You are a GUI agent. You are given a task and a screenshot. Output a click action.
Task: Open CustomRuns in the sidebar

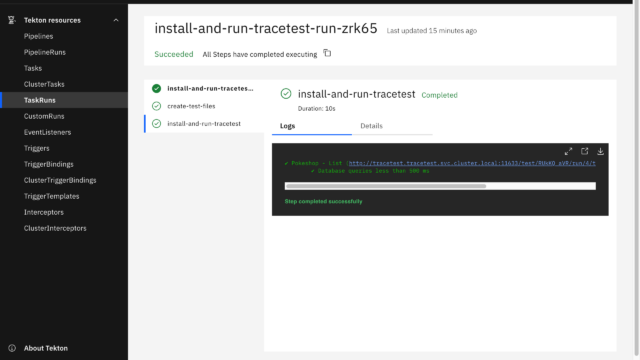click(44, 116)
